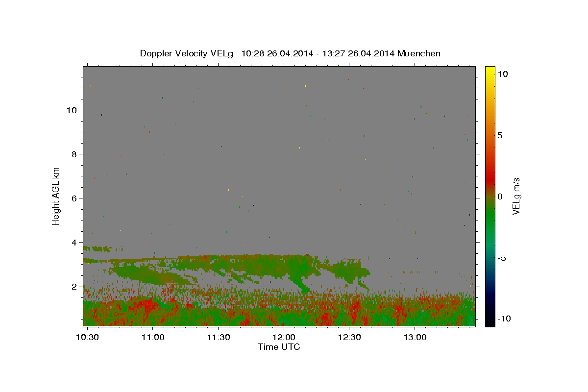The width and height of the screenshot is (588, 392).
Task: Click the colorbar value 0
Action: [x=500, y=196]
